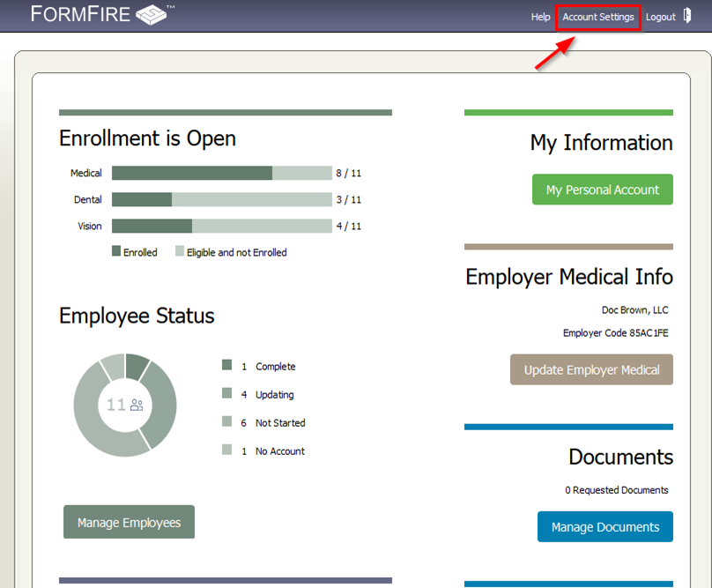Click the 'Employee Status' heading

pyautogui.click(x=137, y=316)
